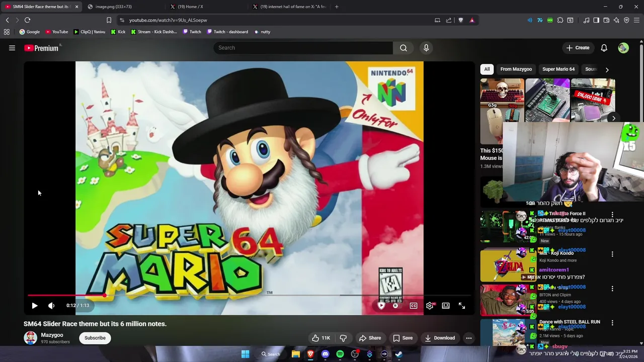Open the browser share icon in the address bar
This screenshot has height=362, width=644.
click(448, 20)
